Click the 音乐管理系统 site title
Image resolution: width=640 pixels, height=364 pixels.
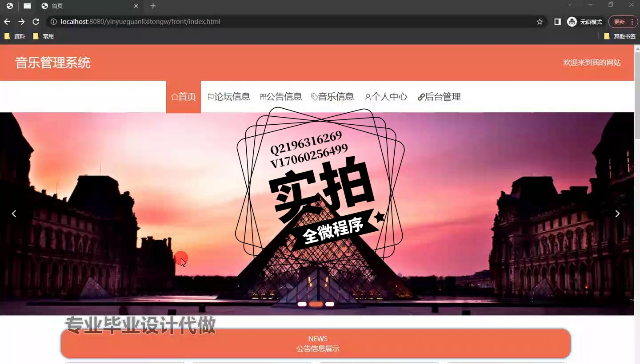pyautogui.click(x=53, y=63)
